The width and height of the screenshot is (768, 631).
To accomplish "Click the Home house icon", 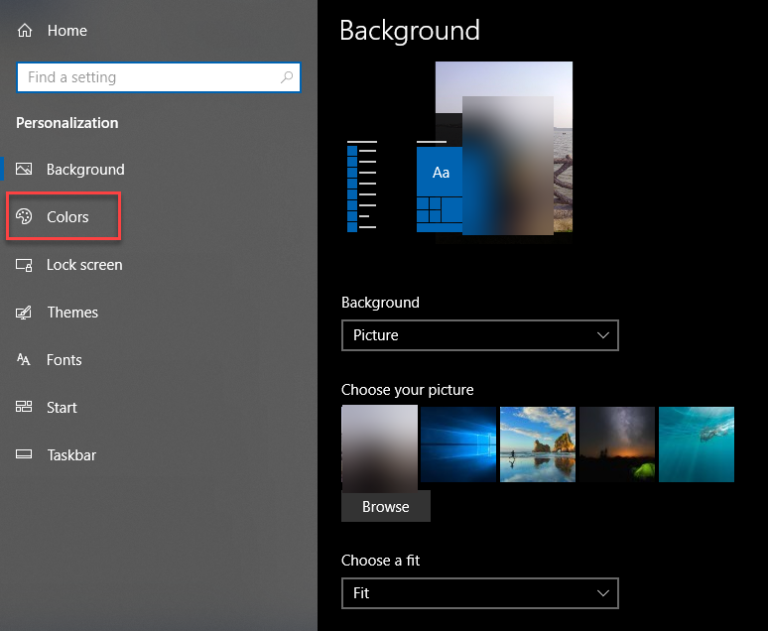I will 24,30.
